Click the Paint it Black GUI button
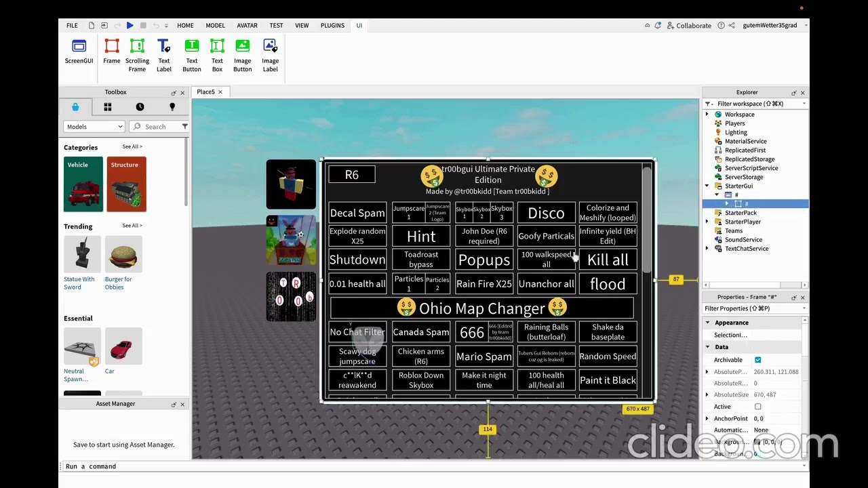The width and height of the screenshot is (868, 488). (608, 380)
